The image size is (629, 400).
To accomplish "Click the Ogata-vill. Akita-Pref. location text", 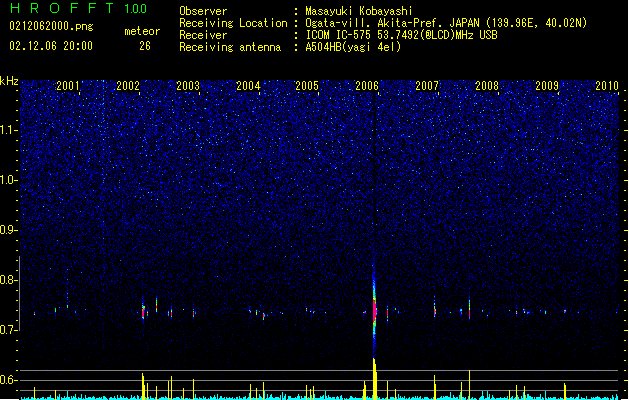I will pos(446,23).
